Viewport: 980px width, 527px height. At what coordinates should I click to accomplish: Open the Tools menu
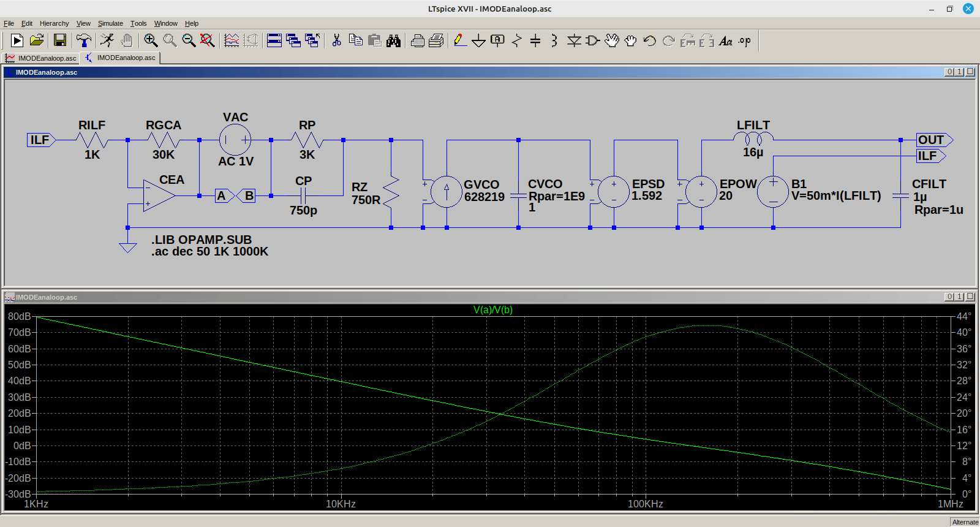pyautogui.click(x=138, y=23)
